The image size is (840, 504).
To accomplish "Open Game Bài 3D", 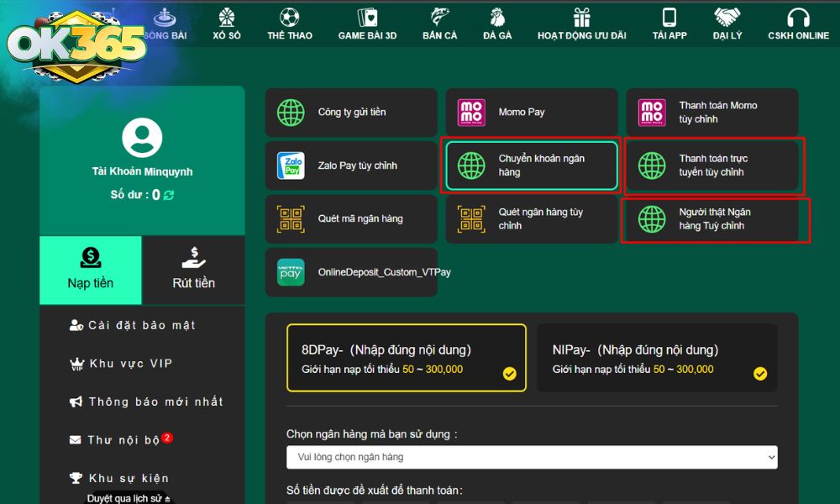I will pos(366,25).
